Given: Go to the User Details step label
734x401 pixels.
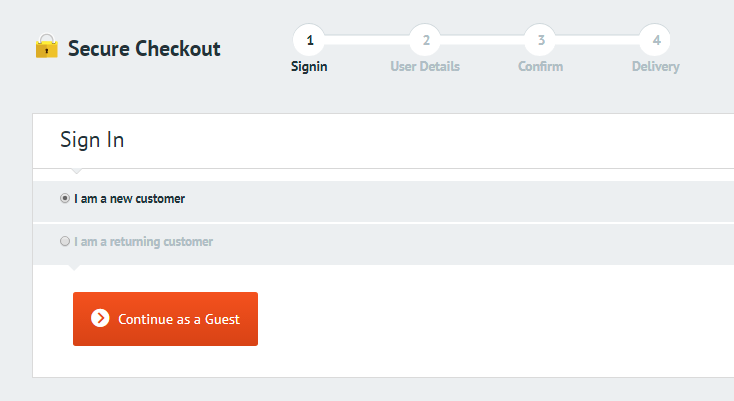Looking at the screenshot, I should coord(425,67).
